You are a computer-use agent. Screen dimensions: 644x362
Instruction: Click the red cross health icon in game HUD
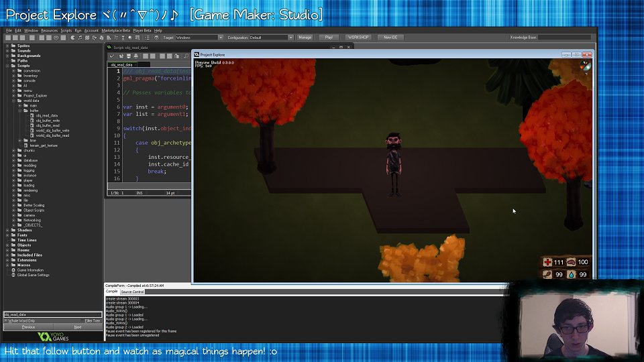[547, 262]
